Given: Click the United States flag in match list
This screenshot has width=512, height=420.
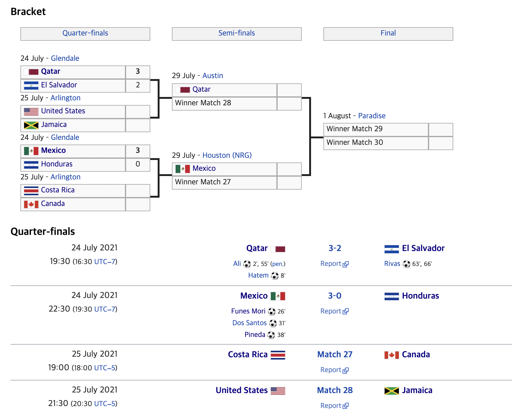Looking at the screenshot, I should point(278,391).
